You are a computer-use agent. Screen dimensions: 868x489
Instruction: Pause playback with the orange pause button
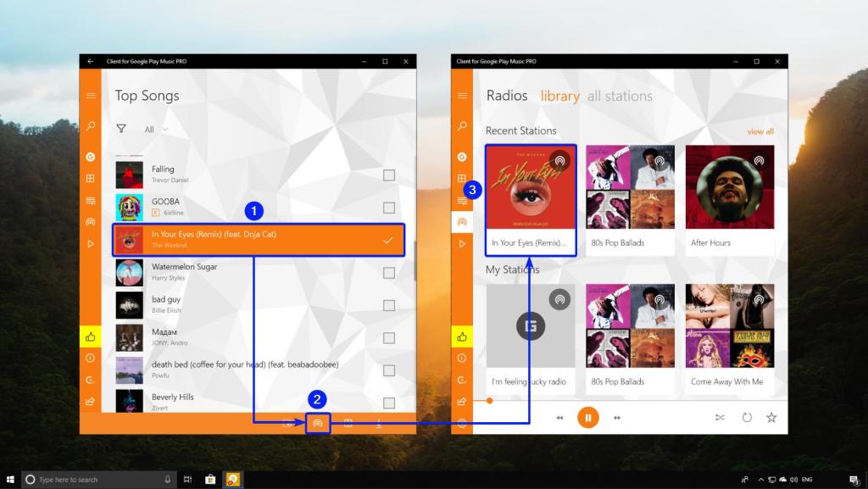587,417
